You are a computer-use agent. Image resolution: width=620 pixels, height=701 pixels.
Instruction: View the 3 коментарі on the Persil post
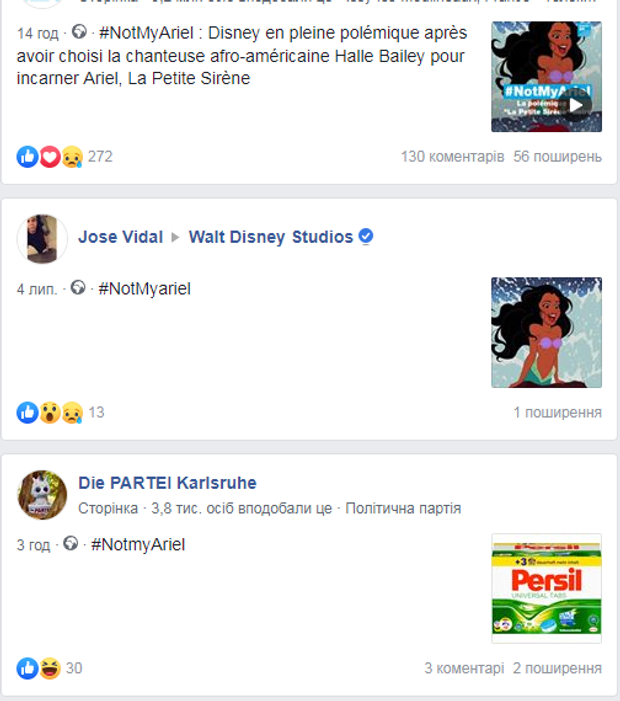pos(464,668)
